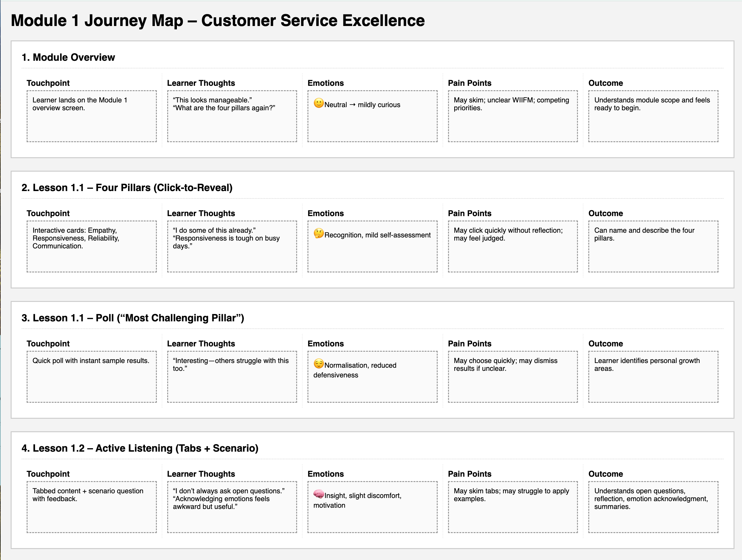Click the 'Responsiveness is tough on busy days' box
The image size is (742, 560).
point(232,246)
